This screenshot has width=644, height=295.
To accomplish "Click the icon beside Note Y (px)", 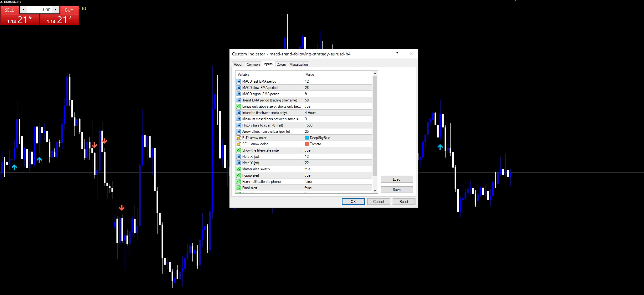I will 239,163.
